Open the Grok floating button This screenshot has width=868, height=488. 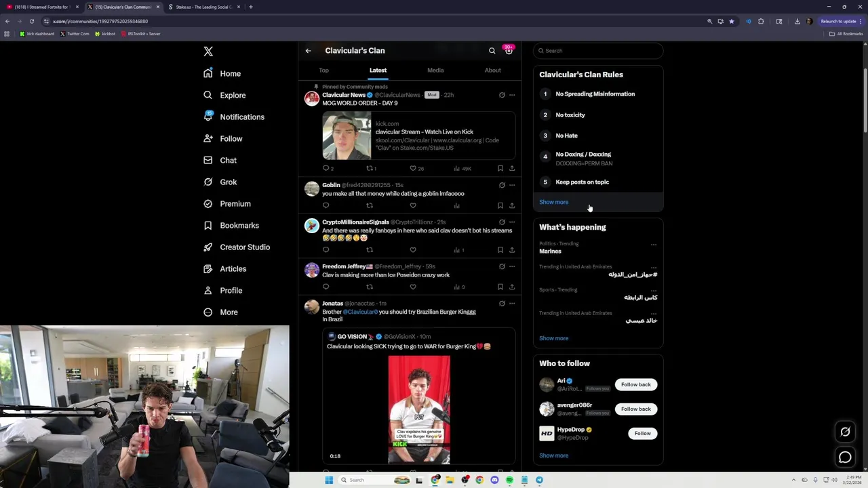pyautogui.click(x=845, y=432)
